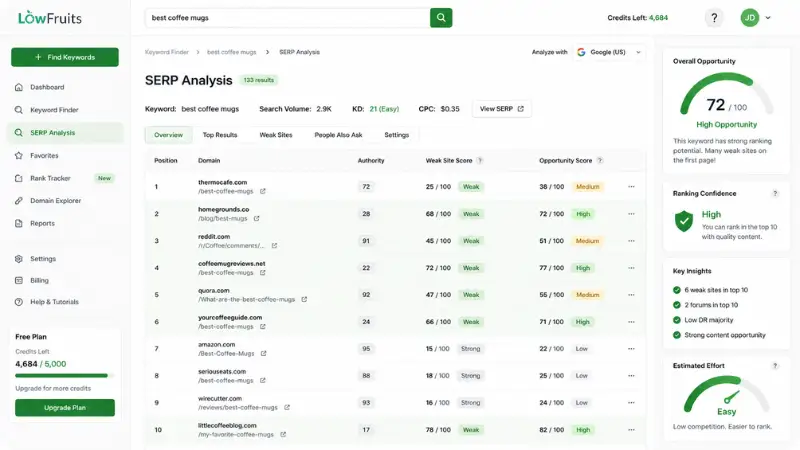
Task: Click the Find Keywords button
Action: coord(65,57)
